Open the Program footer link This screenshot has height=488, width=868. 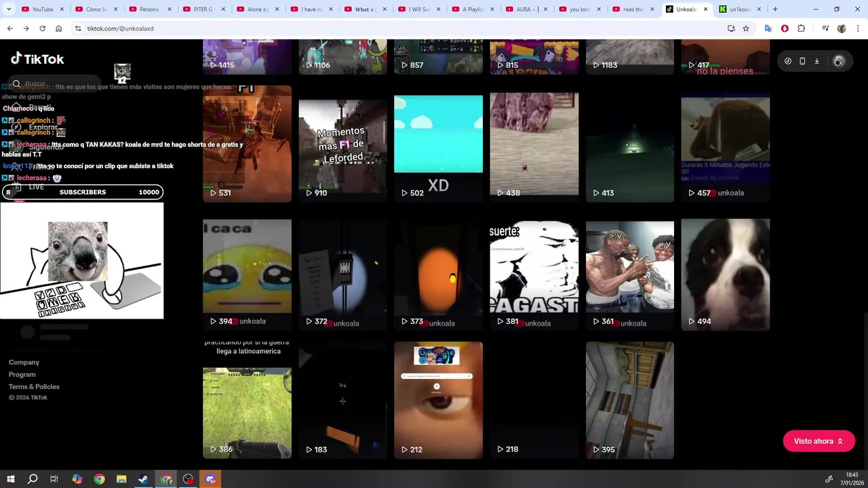click(x=22, y=375)
